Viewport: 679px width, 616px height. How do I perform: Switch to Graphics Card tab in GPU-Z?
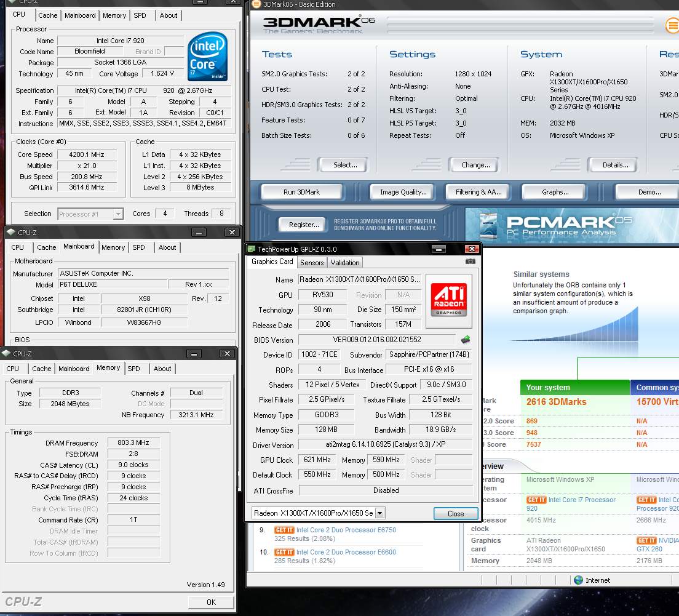[x=272, y=262]
